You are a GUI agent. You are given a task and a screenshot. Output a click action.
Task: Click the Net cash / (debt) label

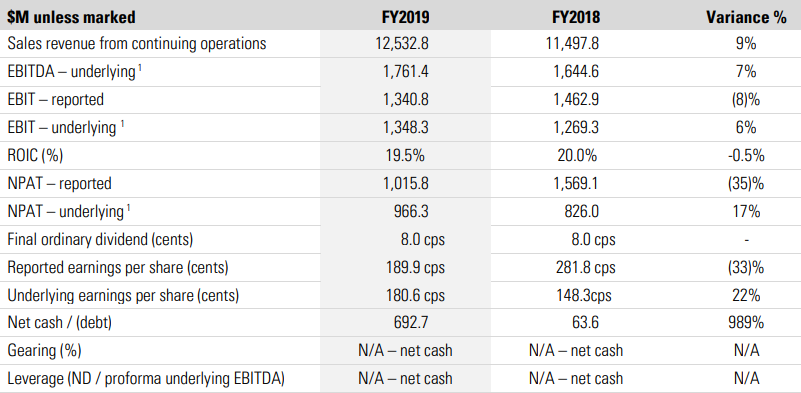pyautogui.click(x=59, y=323)
